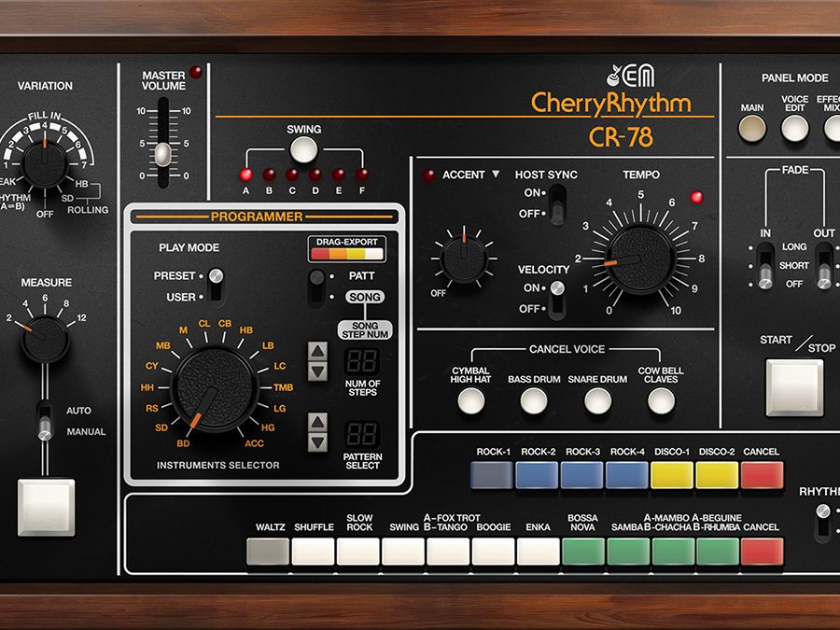Click the Master Volume red LED
Image resolution: width=840 pixels, height=630 pixels.
pyautogui.click(x=196, y=72)
